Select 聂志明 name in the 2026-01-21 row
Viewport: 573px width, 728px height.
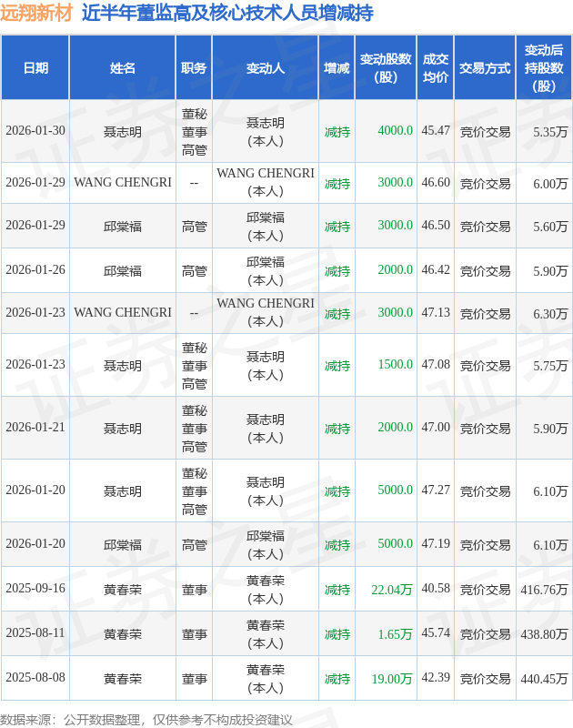coord(123,429)
